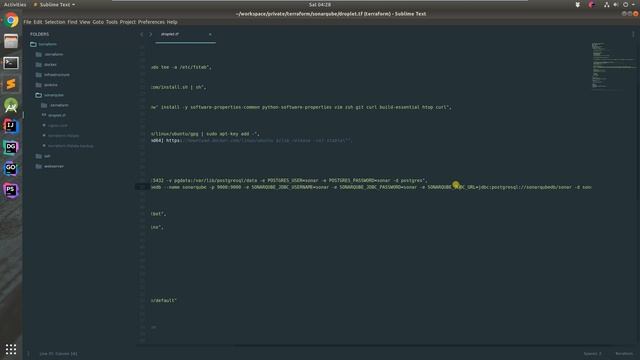Click the 'sudo apt-key add' line

tap(205, 134)
